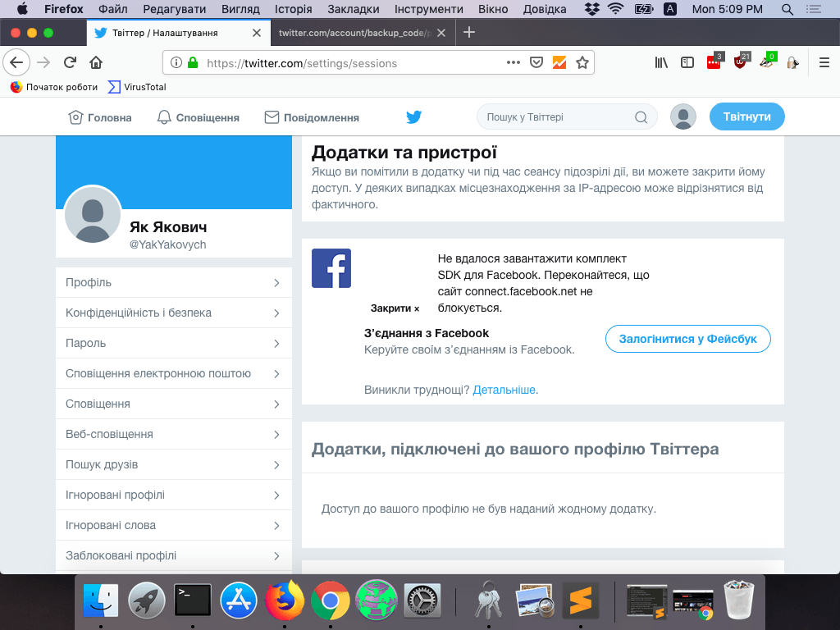Screen dimensions: 840x630
Task: Click the profile avatar in header
Action: [x=682, y=117]
